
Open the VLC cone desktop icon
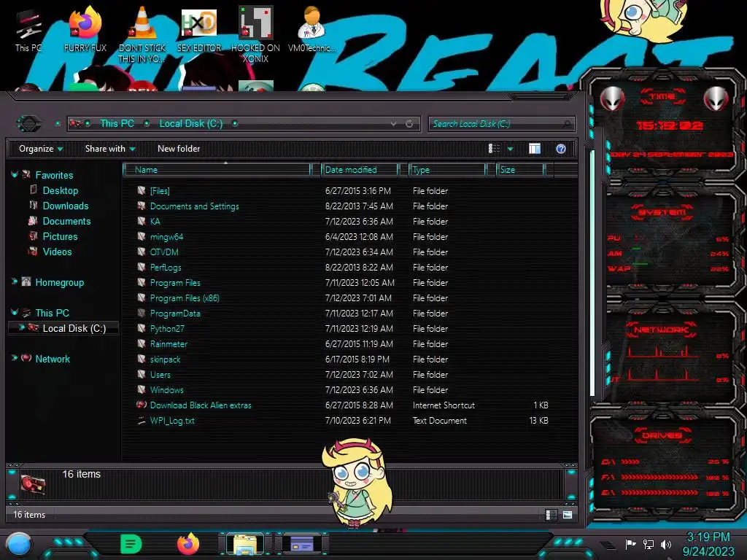(142, 34)
